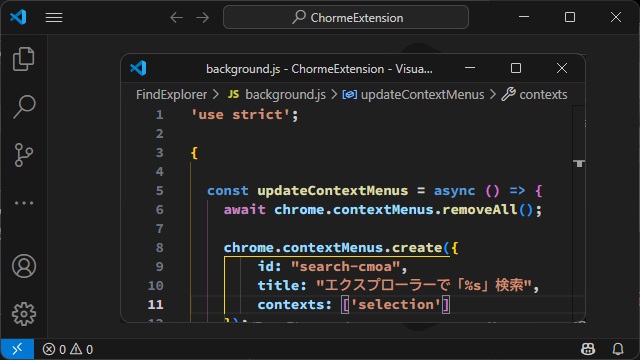
Task: Click the 'use strict' string on line 1
Action: coord(240,115)
